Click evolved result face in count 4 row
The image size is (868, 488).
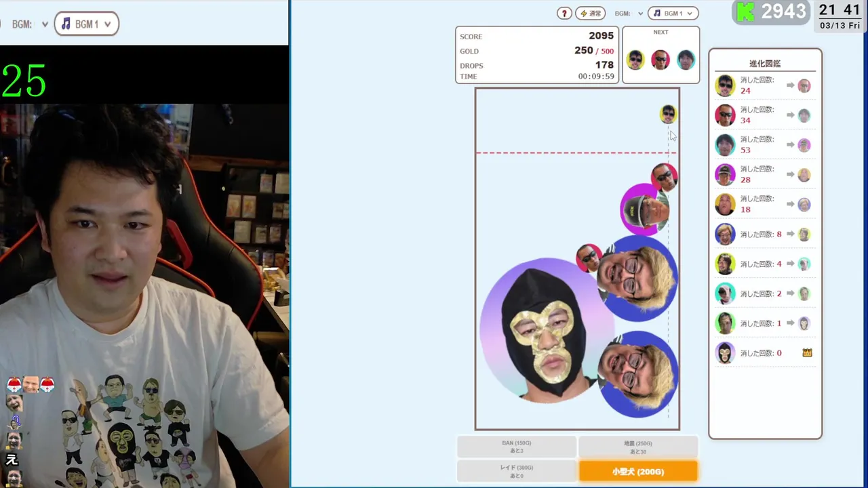tap(804, 264)
